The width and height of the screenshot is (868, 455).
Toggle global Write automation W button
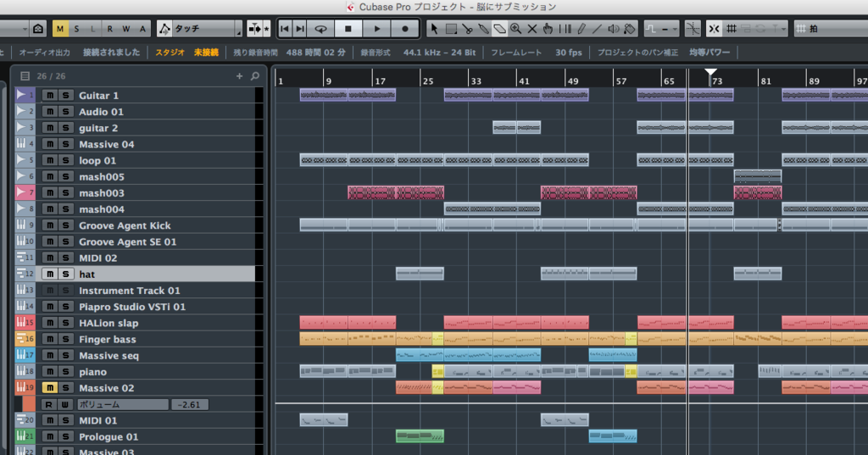coord(126,29)
